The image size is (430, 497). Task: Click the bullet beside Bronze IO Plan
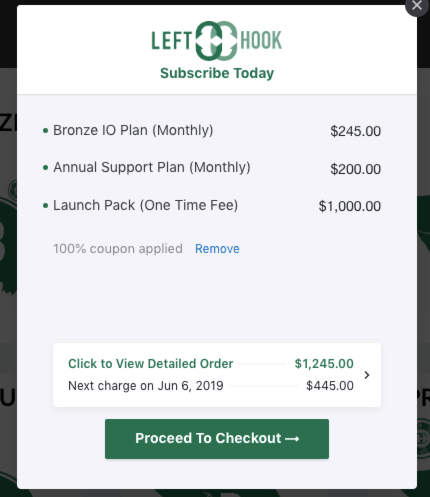pos(46,131)
